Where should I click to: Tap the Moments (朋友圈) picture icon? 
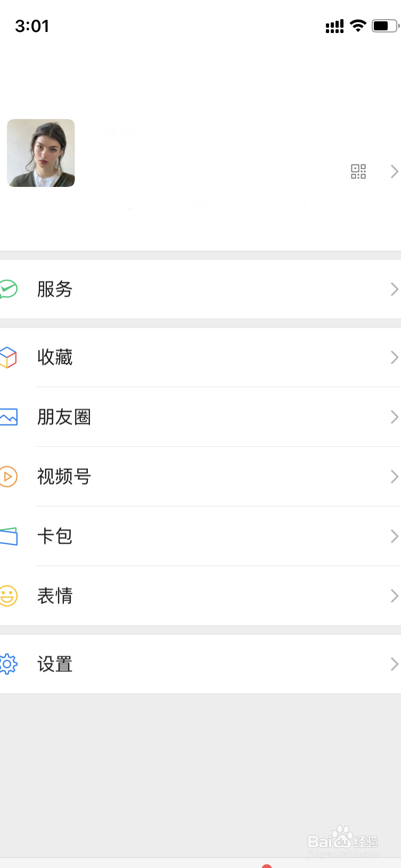9,417
